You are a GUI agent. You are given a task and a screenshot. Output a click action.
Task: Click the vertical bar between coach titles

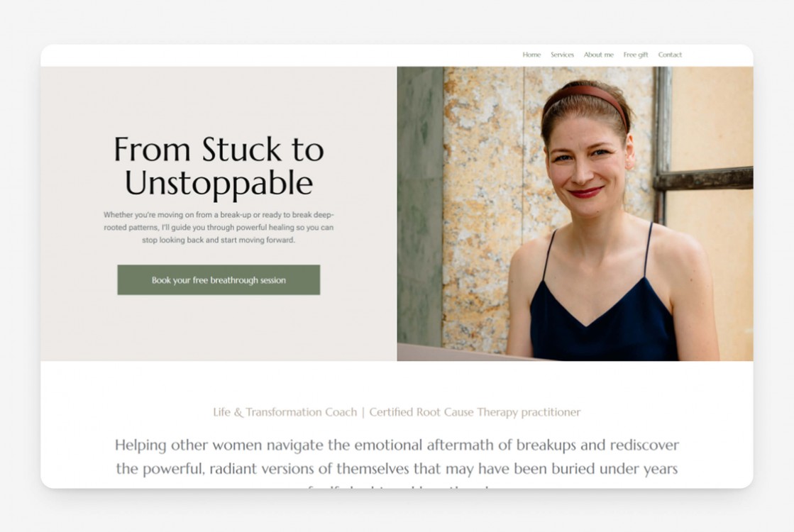tap(363, 412)
